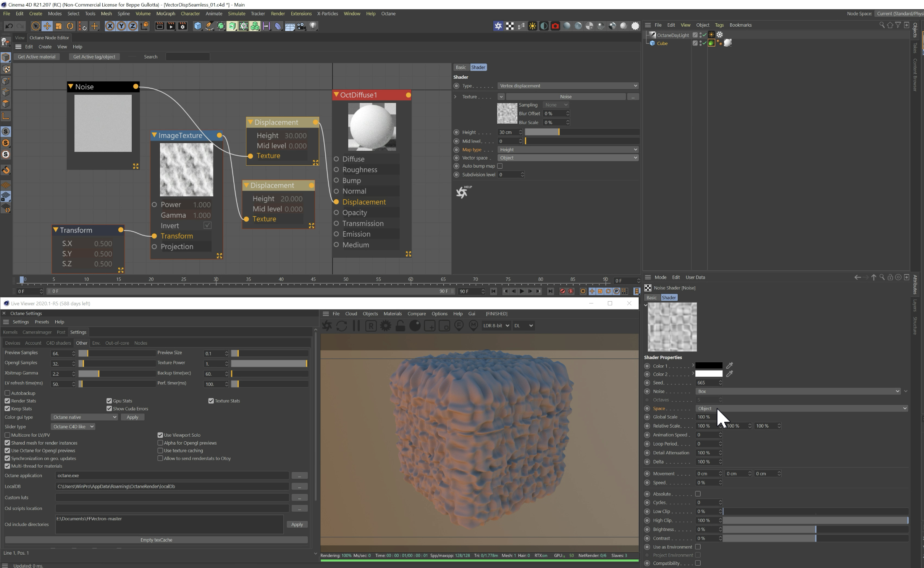
Task: Select the Rotate tool in top toolbar
Action: click(x=70, y=26)
